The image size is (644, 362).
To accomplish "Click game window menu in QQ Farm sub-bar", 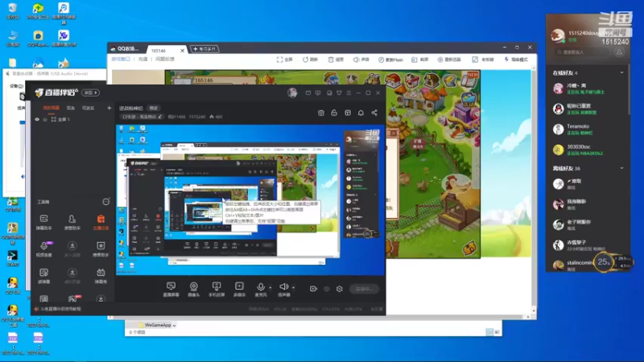I will 120,59.
